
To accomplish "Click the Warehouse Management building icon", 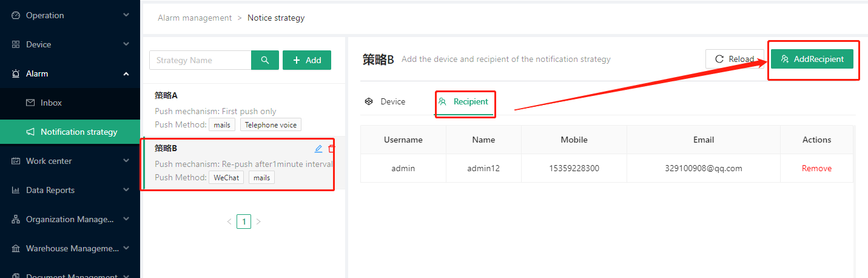I will 16,248.
